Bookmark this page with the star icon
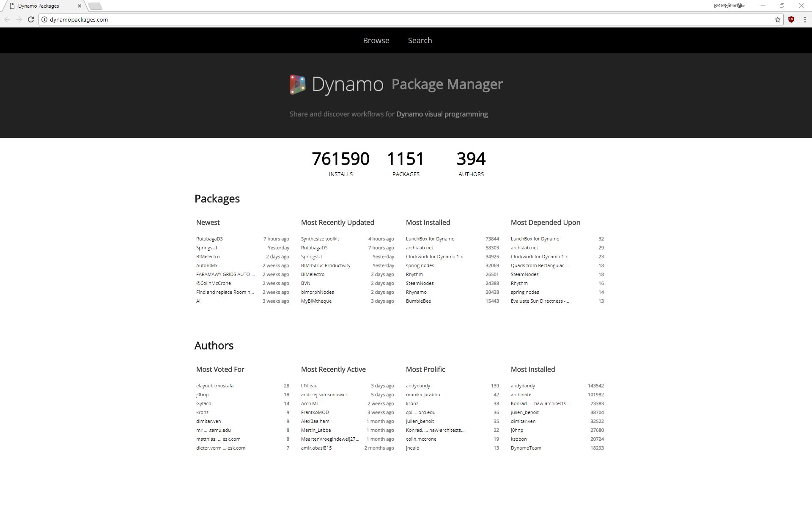This screenshot has width=812, height=508. (x=777, y=19)
